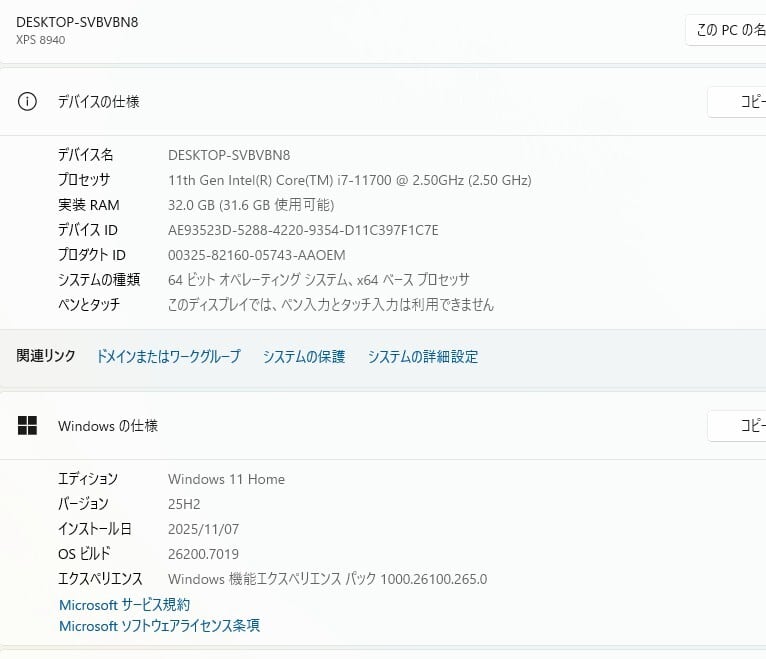Open システムの保護 link
The image size is (766, 659).
click(304, 356)
